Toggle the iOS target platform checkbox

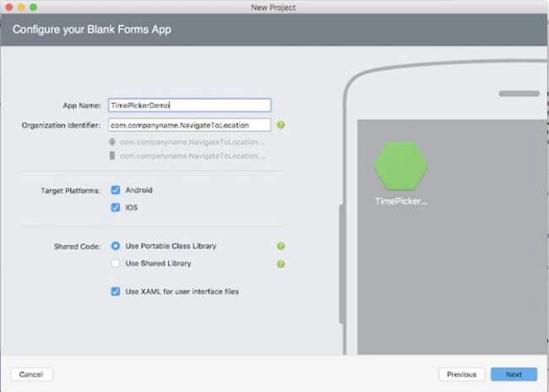click(x=115, y=207)
